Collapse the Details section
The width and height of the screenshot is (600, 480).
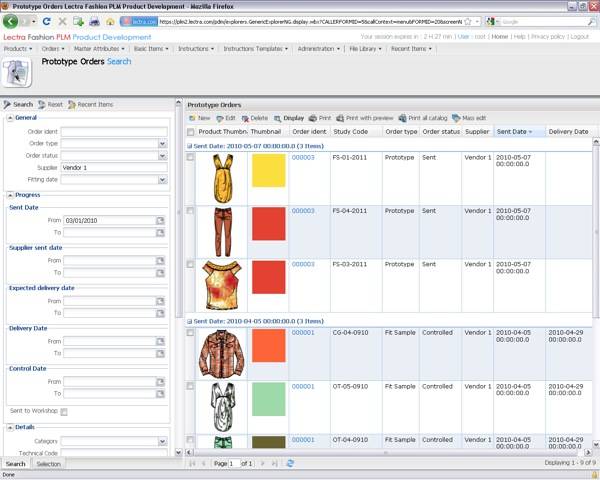10,427
